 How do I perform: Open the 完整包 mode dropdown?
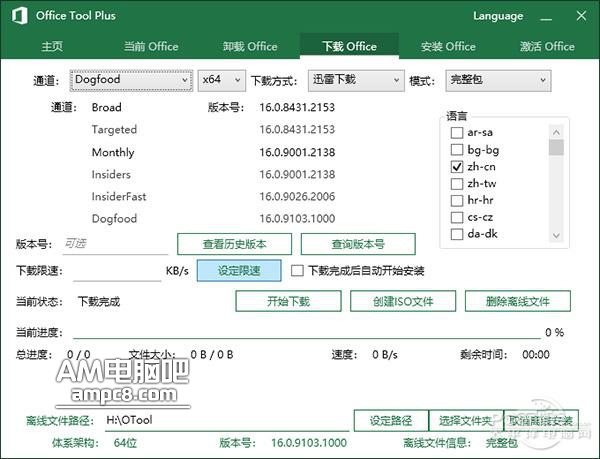(498, 80)
